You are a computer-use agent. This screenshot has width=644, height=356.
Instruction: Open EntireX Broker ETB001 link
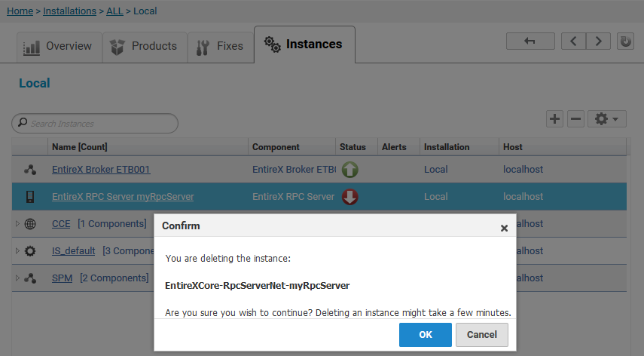pos(101,170)
